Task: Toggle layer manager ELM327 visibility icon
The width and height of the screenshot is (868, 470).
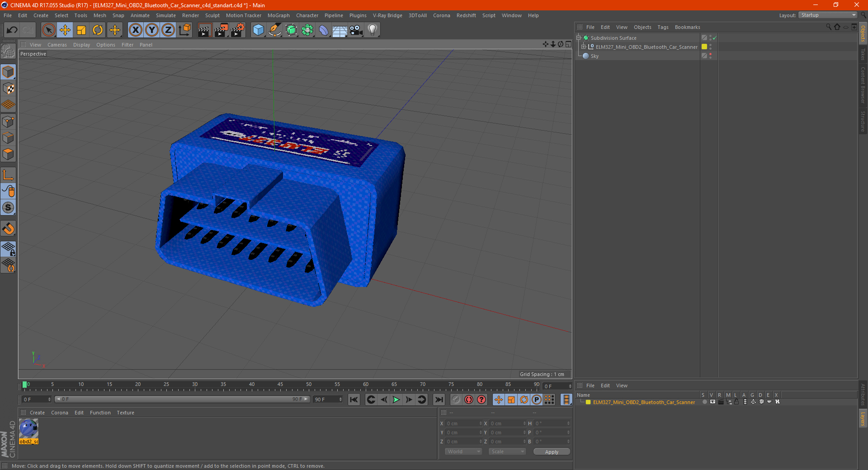Action: (x=712, y=402)
